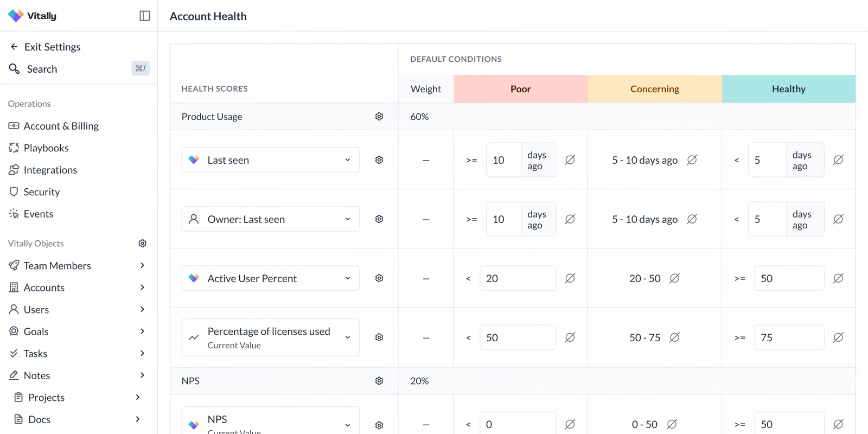This screenshot has height=434, width=868.
Task: Click the Poor threshold field for licenses used
Action: pos(517,337)
